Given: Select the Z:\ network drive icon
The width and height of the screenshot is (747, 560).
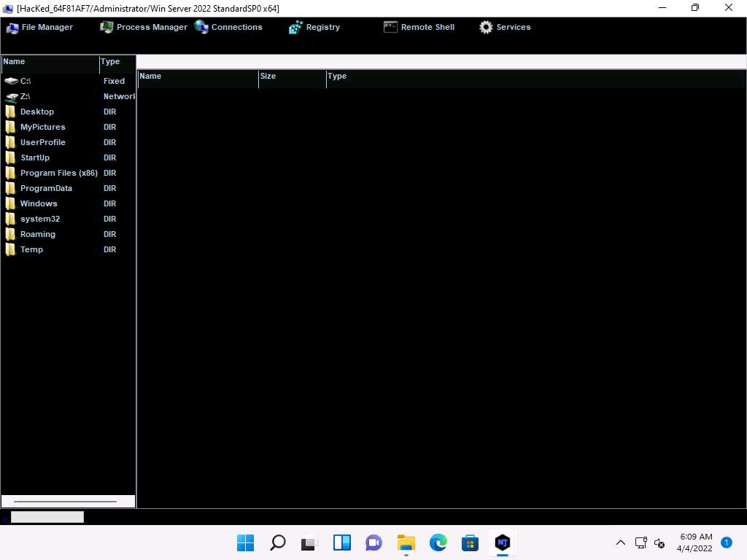Looking at the screenshot, I should (12, 96).
